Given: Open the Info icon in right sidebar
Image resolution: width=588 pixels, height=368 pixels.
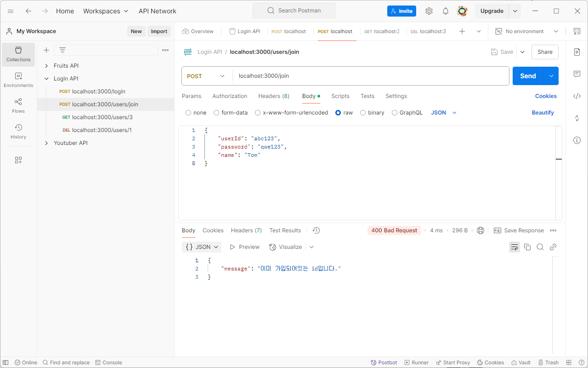Looking at the screenshot, I should click(x=577, y=140).
